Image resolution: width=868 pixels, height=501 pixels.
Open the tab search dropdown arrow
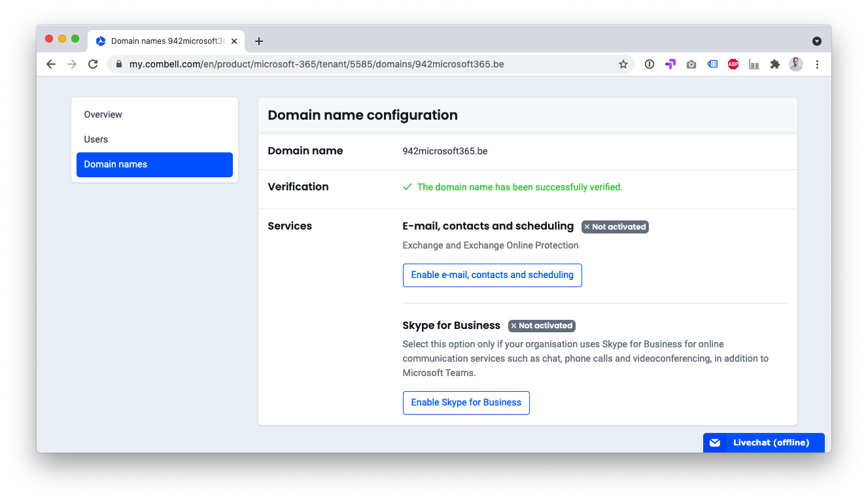tap(817, 41)
